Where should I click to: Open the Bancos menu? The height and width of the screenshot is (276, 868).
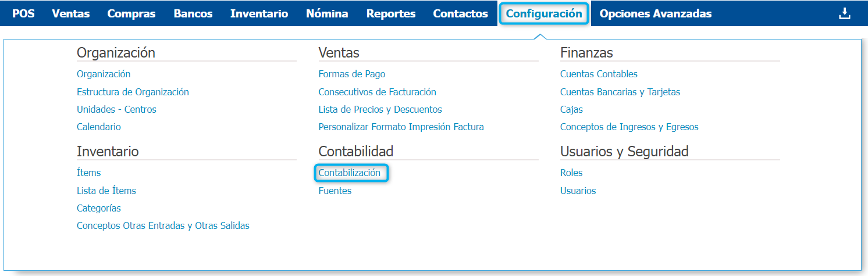(193, 13)
